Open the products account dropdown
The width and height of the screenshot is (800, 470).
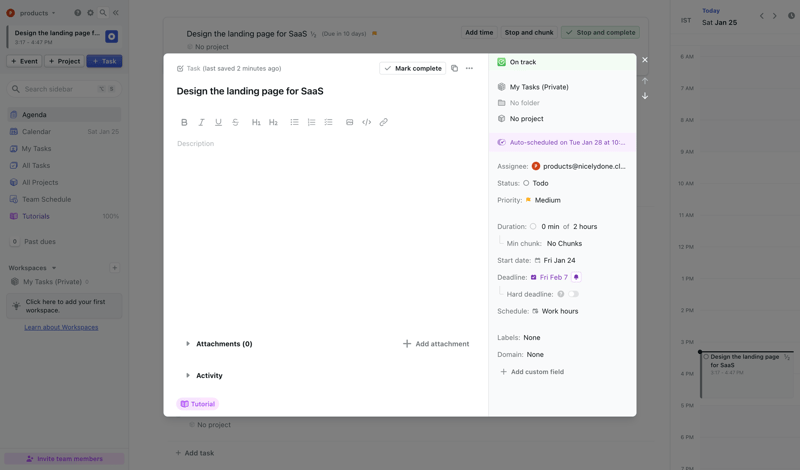(x=32, y=13)
